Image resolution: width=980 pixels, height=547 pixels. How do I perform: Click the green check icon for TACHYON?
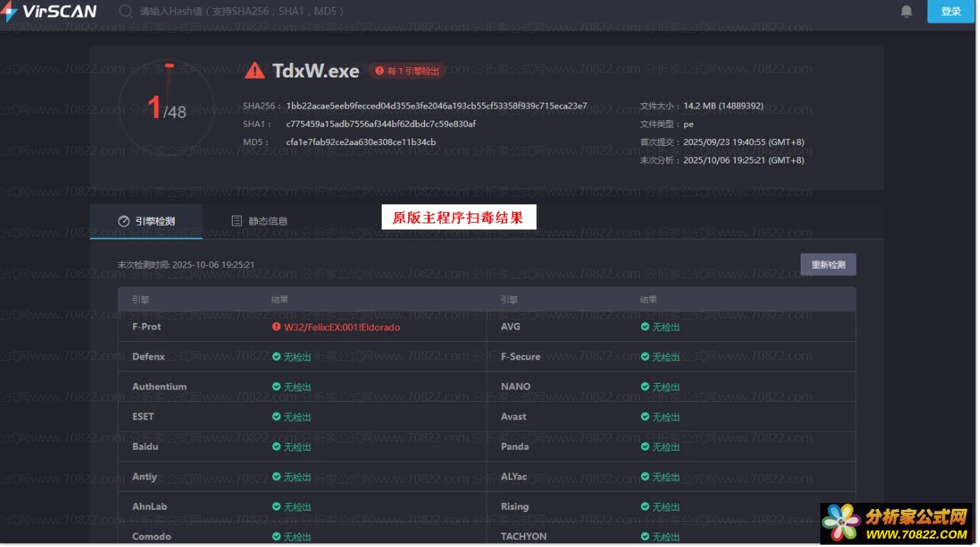click(645, 536)
